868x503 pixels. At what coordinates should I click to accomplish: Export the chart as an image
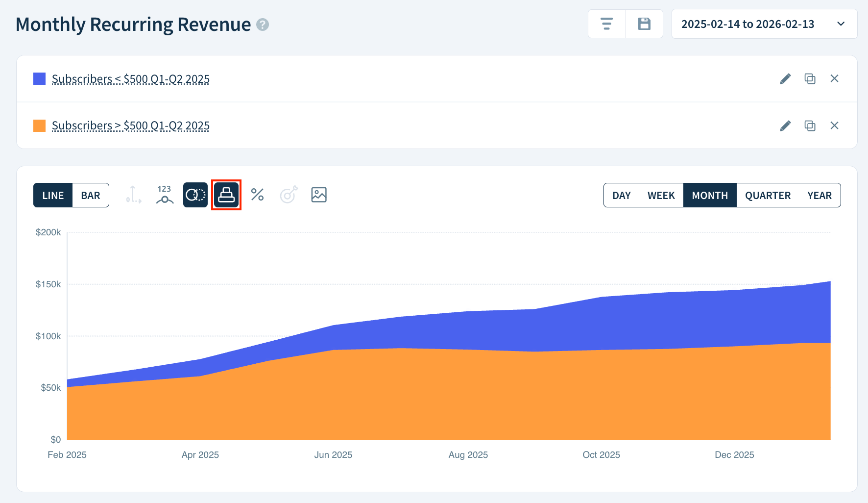(318, 195)
